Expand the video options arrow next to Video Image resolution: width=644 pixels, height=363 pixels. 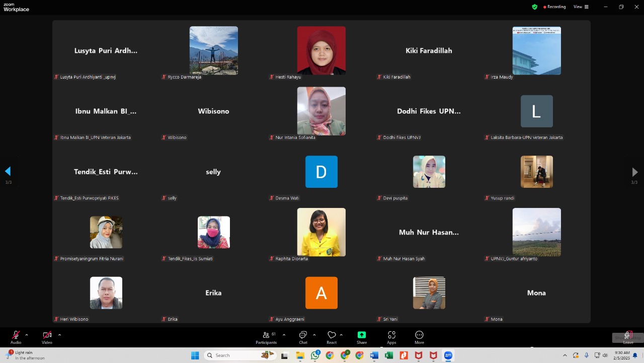(59, 335)
